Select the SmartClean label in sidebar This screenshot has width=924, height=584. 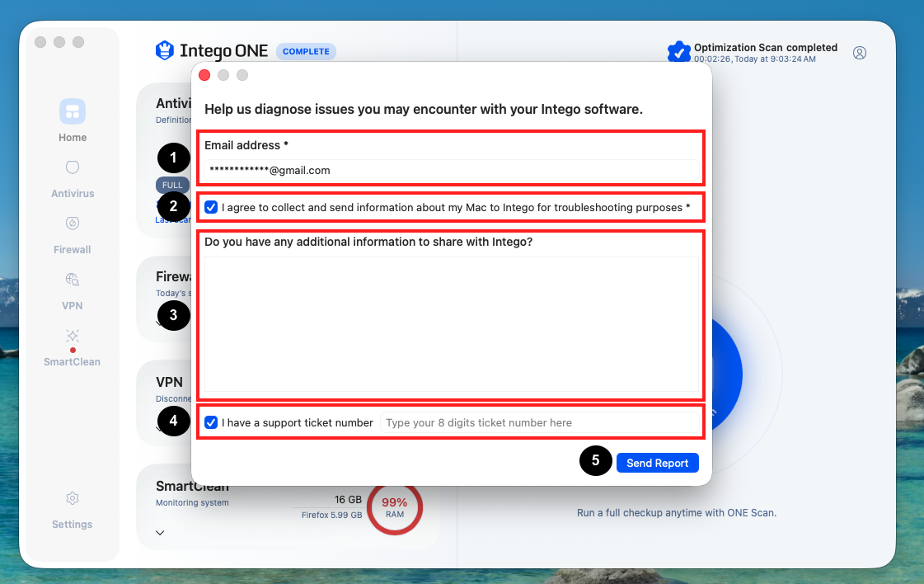pyautogui.click(x=72, y=362)
